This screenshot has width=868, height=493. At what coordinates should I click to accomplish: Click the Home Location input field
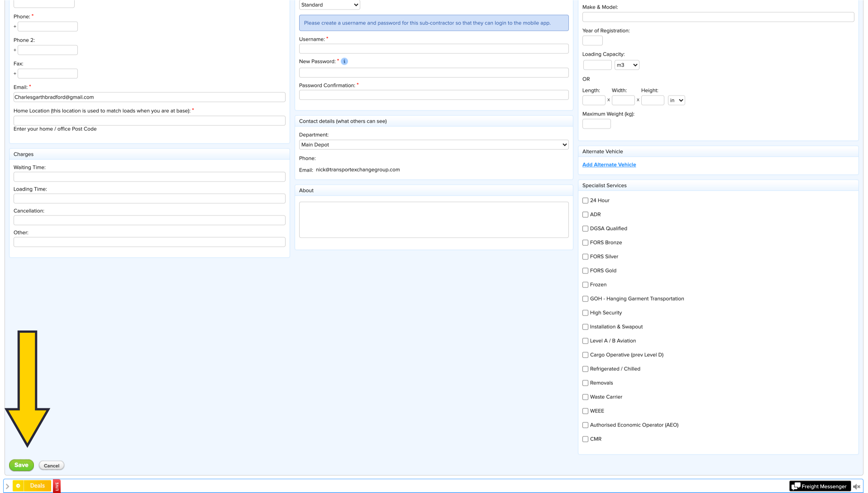149,121
